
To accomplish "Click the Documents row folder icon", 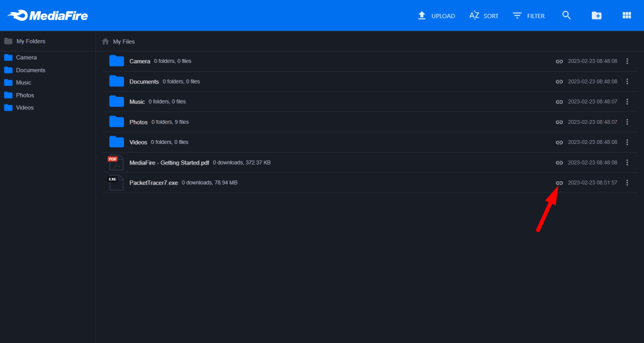I will pos(116,81).
